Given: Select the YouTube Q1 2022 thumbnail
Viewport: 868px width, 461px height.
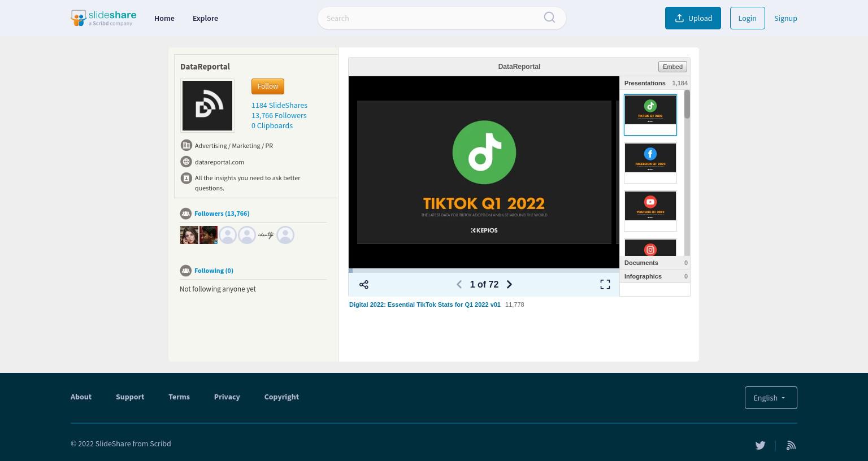Looking at the screenshot, I should coord(650,211).
